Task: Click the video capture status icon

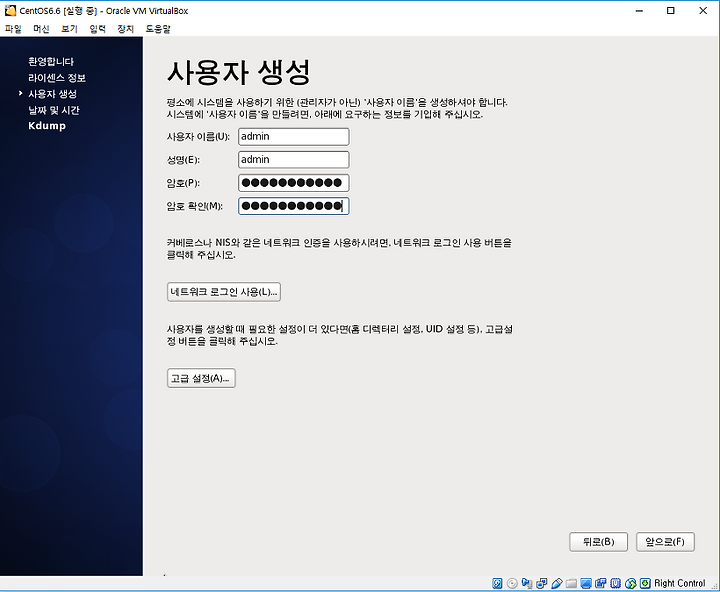Action: pos(601,583)
